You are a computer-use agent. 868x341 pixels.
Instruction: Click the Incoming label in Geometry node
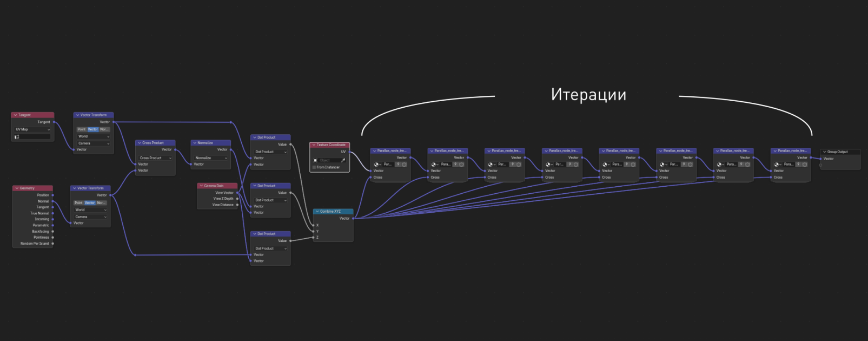[42, 219]
